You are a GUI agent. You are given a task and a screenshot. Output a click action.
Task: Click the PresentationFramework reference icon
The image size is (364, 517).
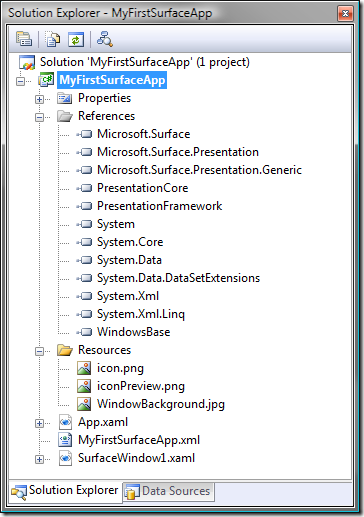[x=84, y=206]
